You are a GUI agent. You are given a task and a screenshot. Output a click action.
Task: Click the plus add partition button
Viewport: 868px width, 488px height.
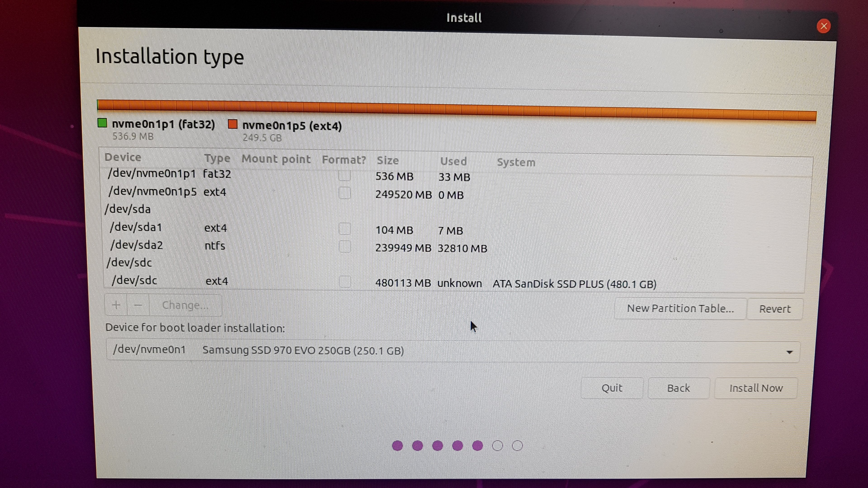[116, 305]
